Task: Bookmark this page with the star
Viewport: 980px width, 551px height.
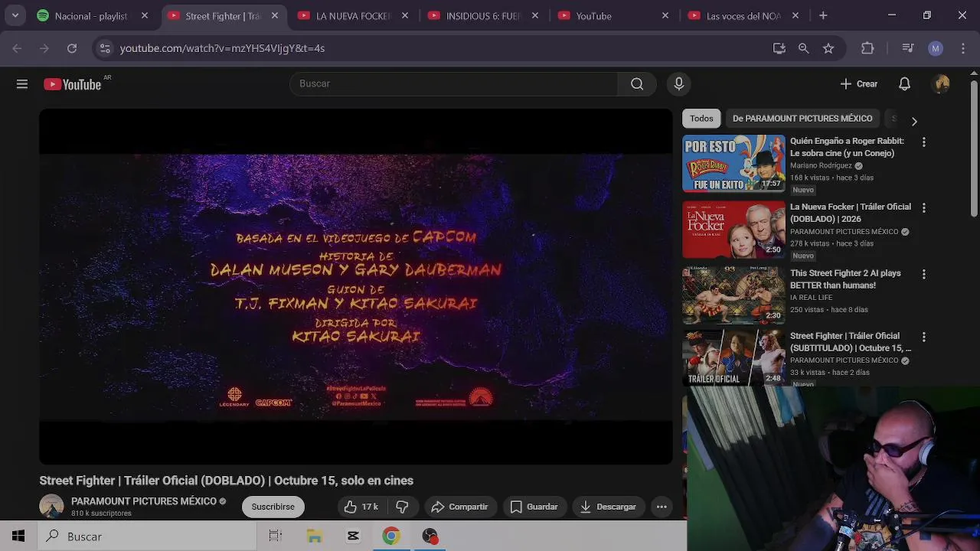Action: [x=828, y=48]
